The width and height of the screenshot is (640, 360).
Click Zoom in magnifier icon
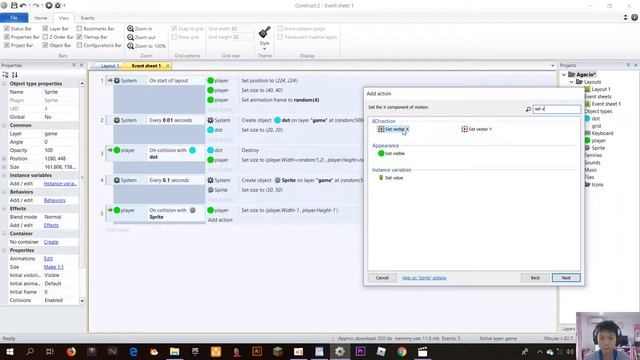(x=130, y=29)
